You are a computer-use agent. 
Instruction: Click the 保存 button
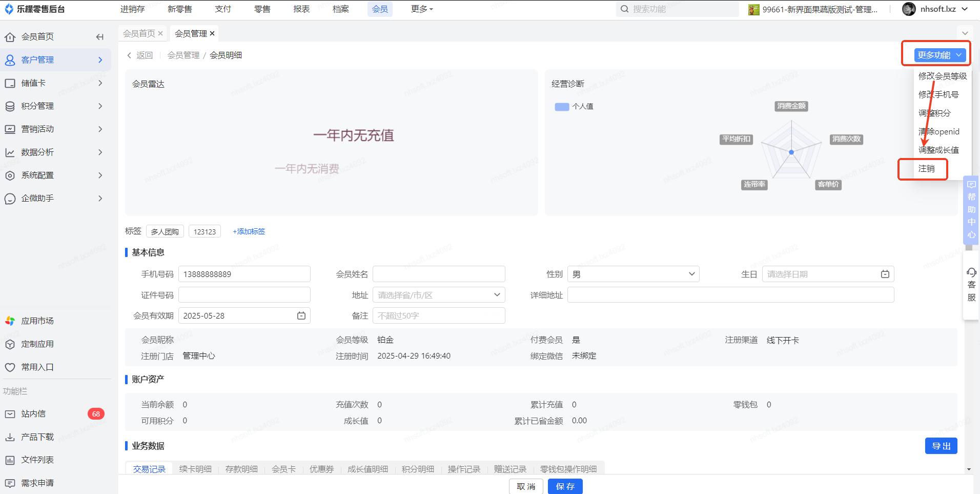565,486
